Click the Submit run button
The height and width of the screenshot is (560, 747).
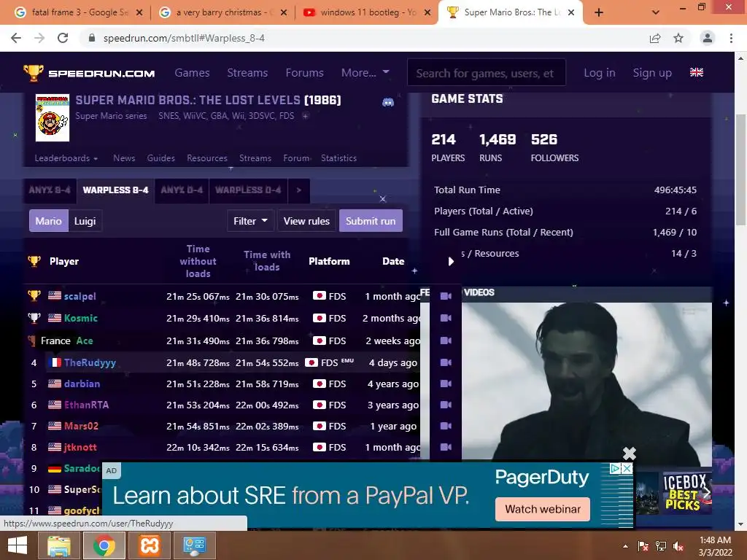[x=371, y=221]
